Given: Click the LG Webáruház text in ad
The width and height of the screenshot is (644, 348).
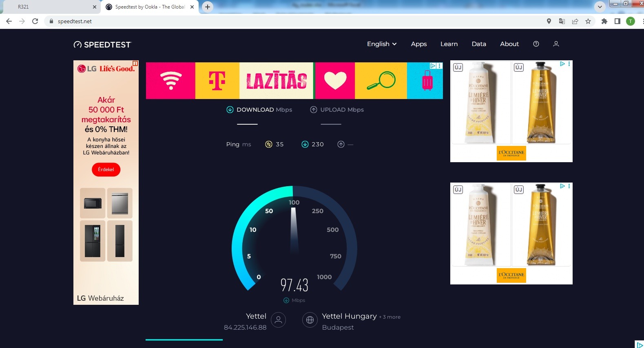Looking at the screenshot, I should click(x=100, y=298).
